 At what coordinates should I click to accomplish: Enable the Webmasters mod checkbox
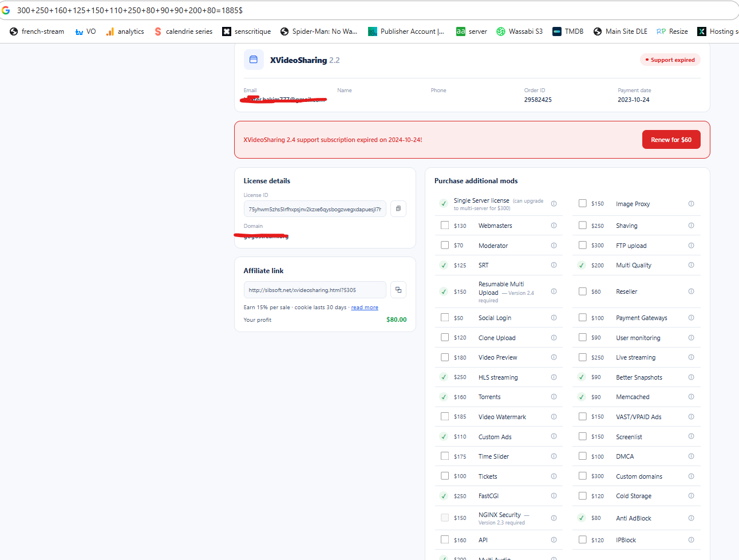click(445, 225)
